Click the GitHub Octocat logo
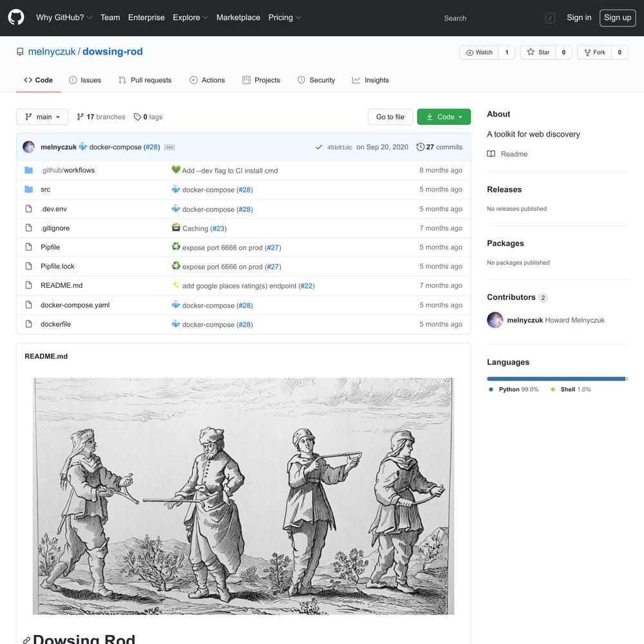Image resolution: width=644 pixels, height=644 pixels. [16, 17]
